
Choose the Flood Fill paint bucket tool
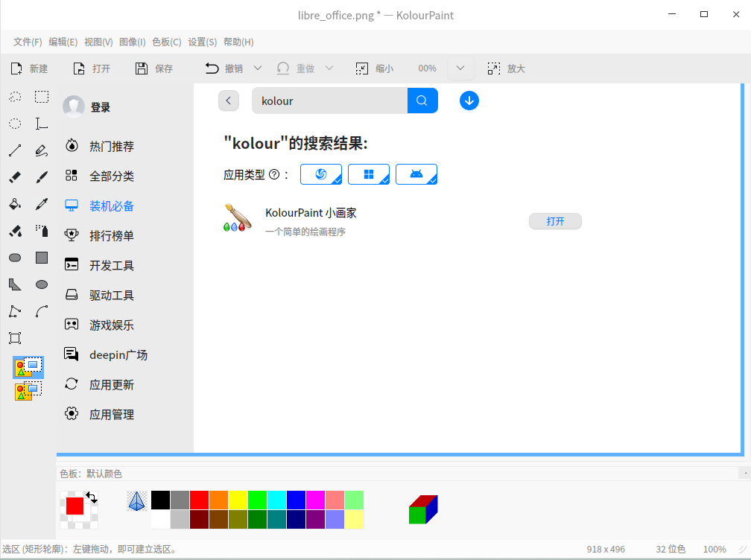[14, 203]
